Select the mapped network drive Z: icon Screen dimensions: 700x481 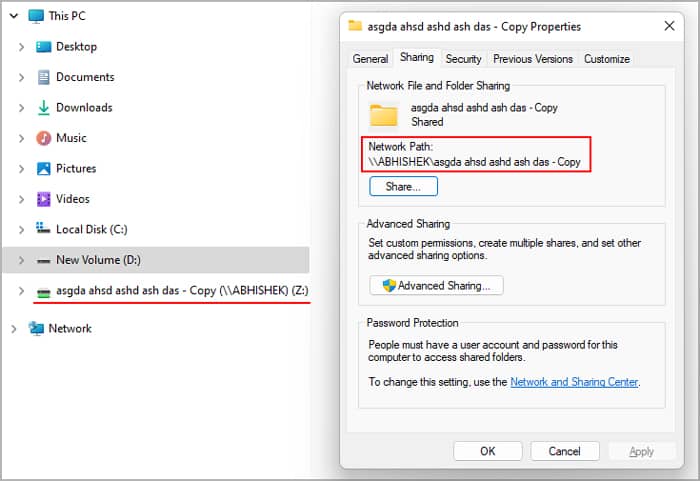point(43,292)
